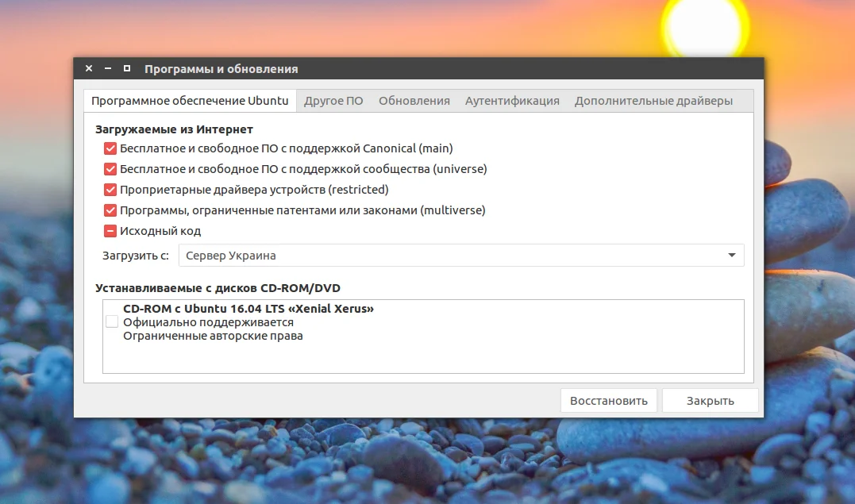Open the Обновления tab

pos(414,101)
